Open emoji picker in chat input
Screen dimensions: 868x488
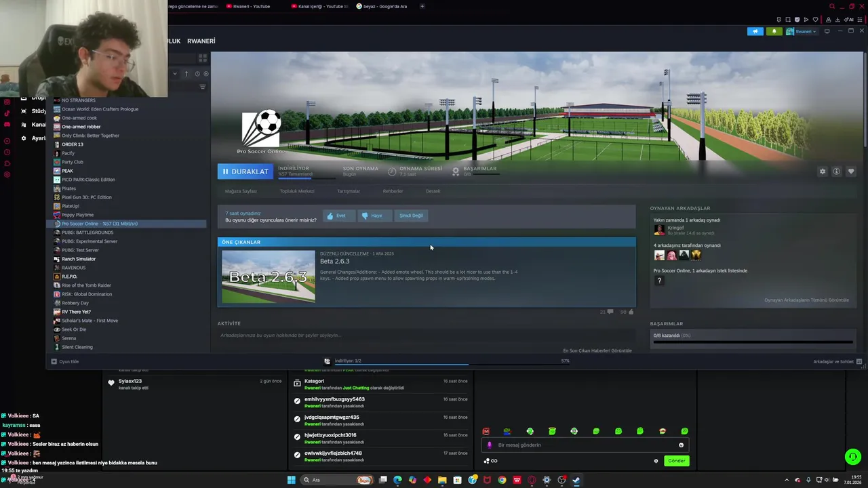pyautogui.click(x=682, y=445)
